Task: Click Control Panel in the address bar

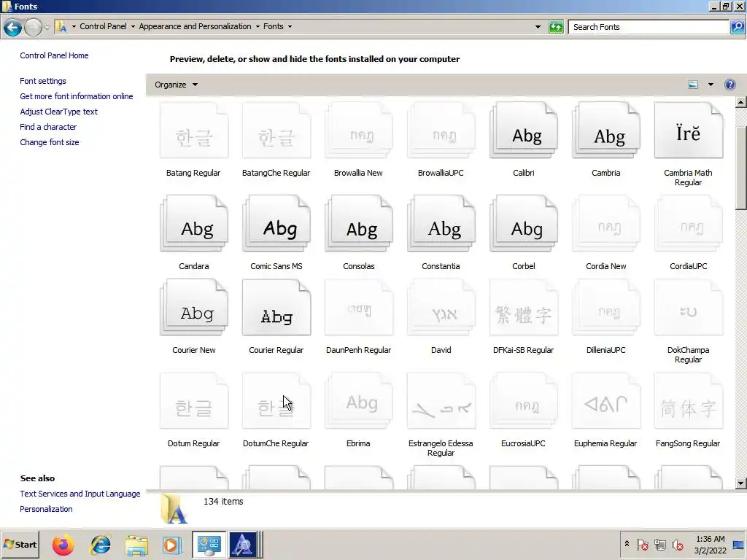Action: [103, 26]
